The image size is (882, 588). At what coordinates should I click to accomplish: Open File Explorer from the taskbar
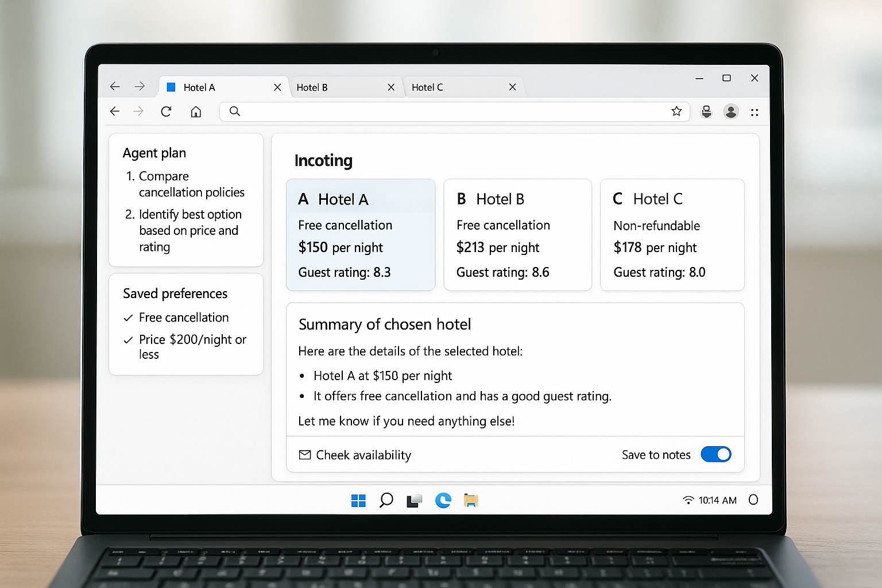471,501
